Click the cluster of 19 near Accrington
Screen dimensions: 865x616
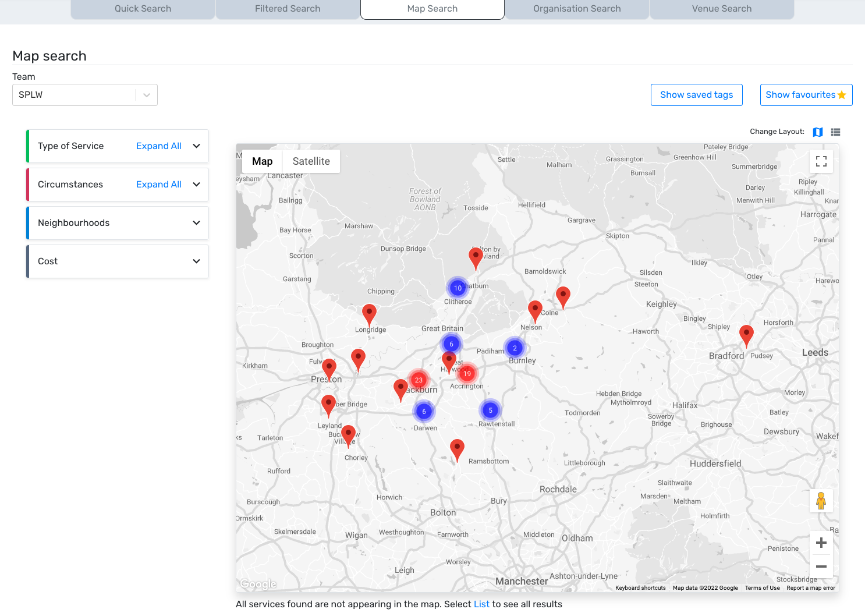467,373
